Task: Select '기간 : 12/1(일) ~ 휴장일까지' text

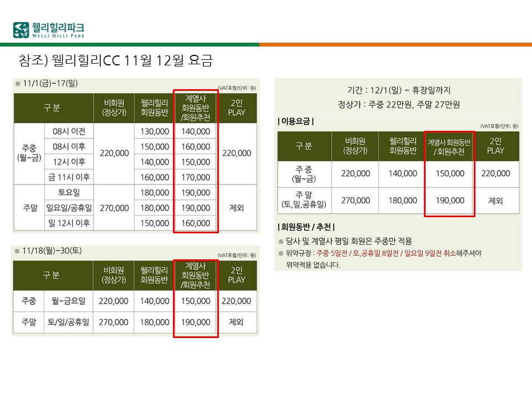Action: 398,90
